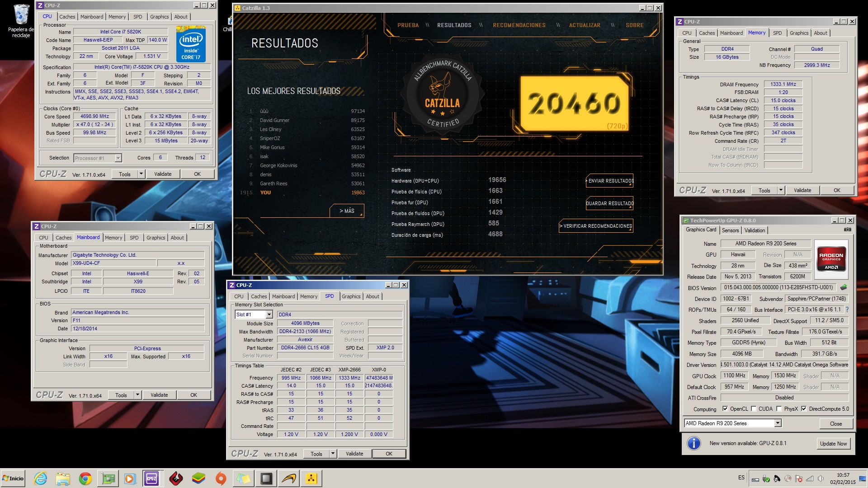Viewport: 868px width, 488px height.
Task: Open the network signal tray icon
Action: [810, 479]
